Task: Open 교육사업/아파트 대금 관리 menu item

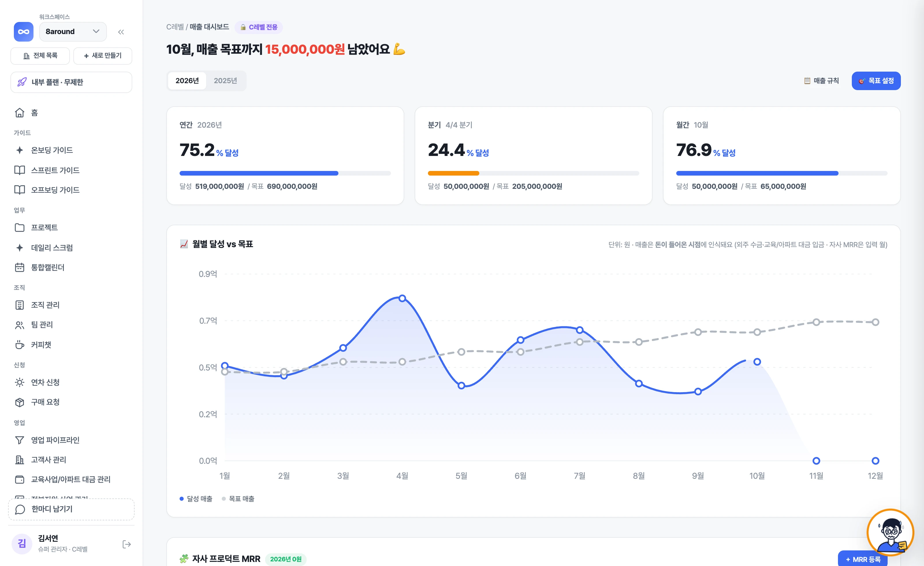Action: pyautogui.click(x=71, y=479)
